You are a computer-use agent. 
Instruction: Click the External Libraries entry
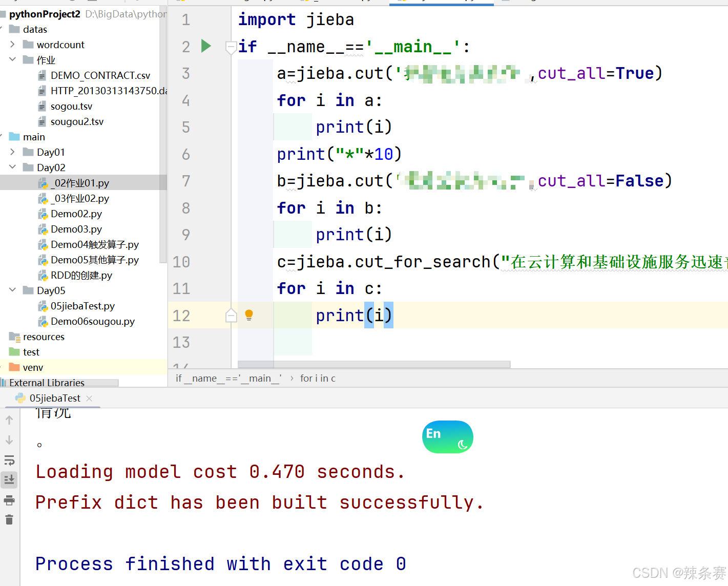[47, 382]
